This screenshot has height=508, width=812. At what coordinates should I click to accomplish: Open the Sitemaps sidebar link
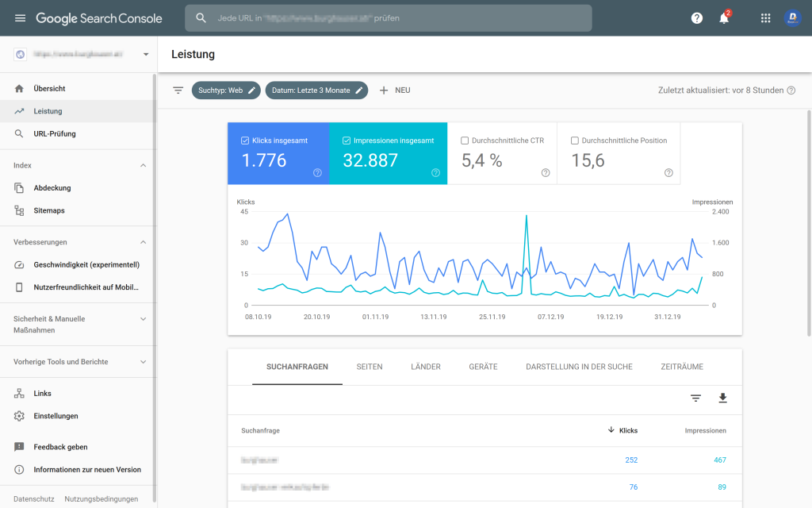coord(49,210)
